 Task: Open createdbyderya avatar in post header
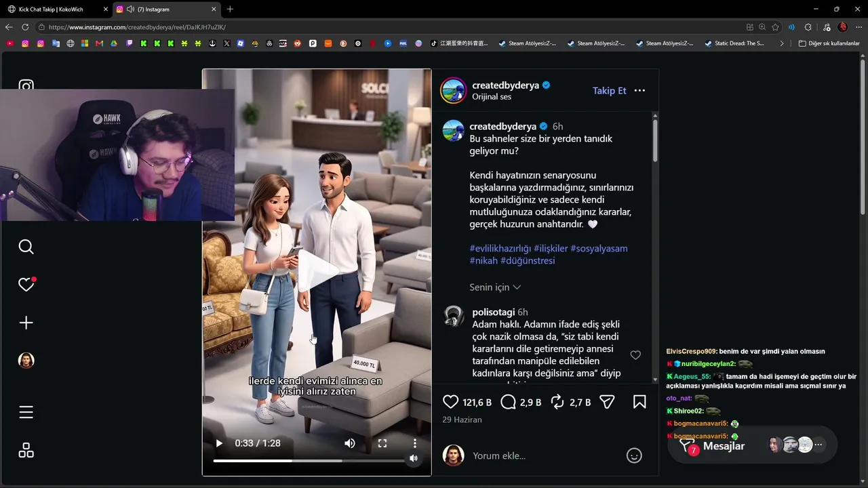pyautogui.click(x=453, y=90)
